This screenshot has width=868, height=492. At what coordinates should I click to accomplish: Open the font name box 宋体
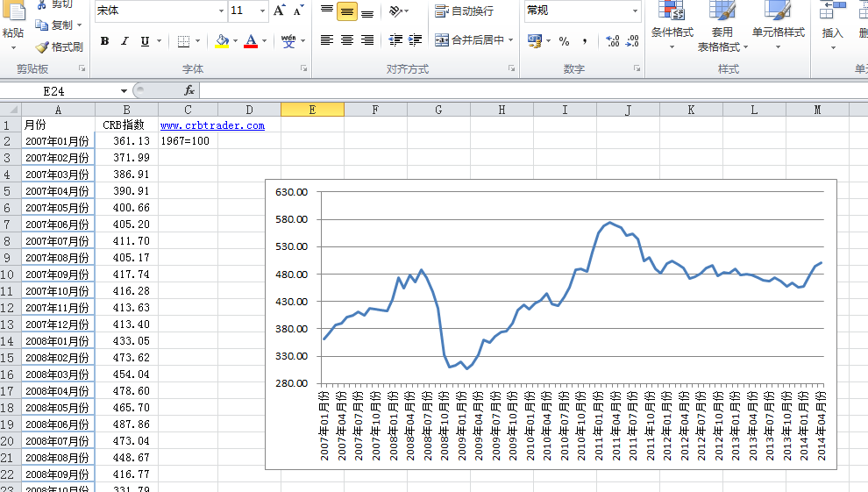[x=160, y=11]
